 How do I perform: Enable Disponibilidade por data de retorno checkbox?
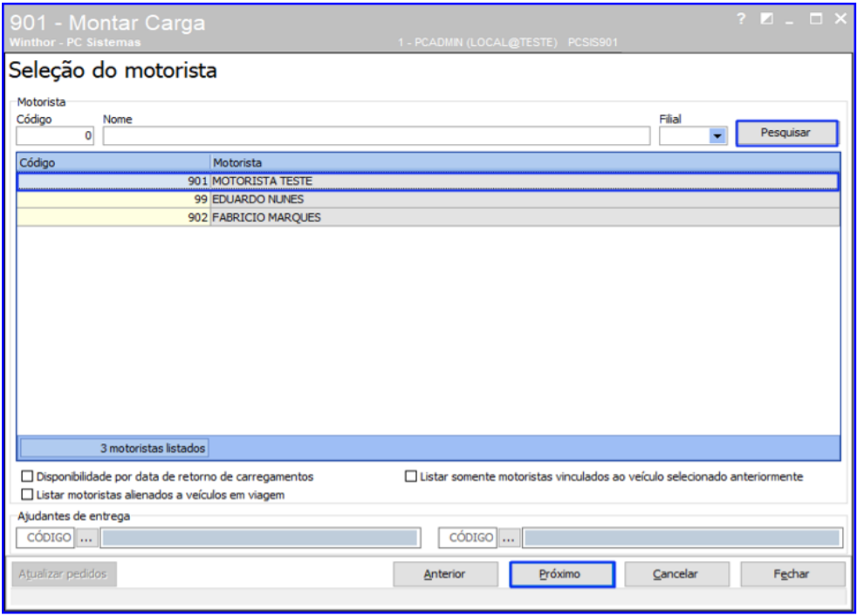tap(27, 476)
